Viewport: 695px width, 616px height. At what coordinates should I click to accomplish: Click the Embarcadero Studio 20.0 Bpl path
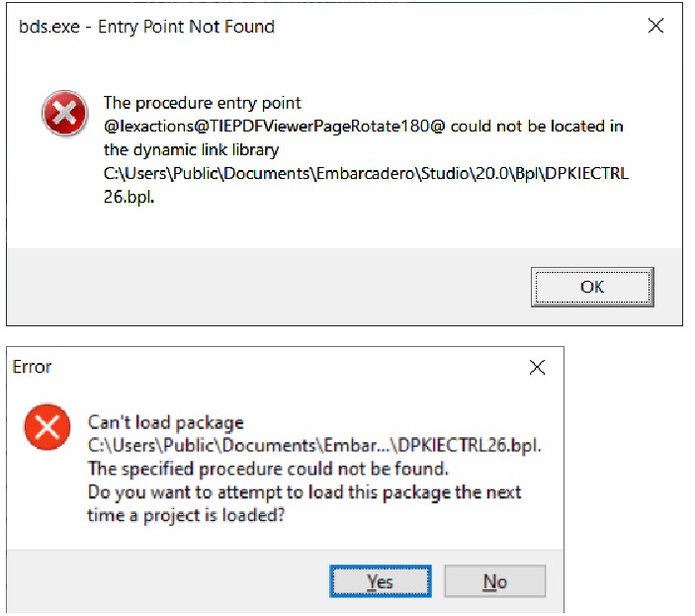click(366, 174)
